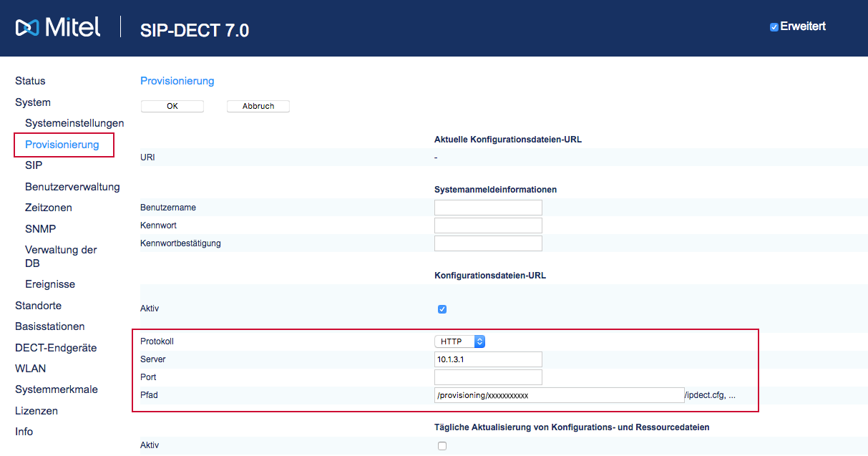Open Info section
The image size is (868, 456).
(x=24, y=432)
